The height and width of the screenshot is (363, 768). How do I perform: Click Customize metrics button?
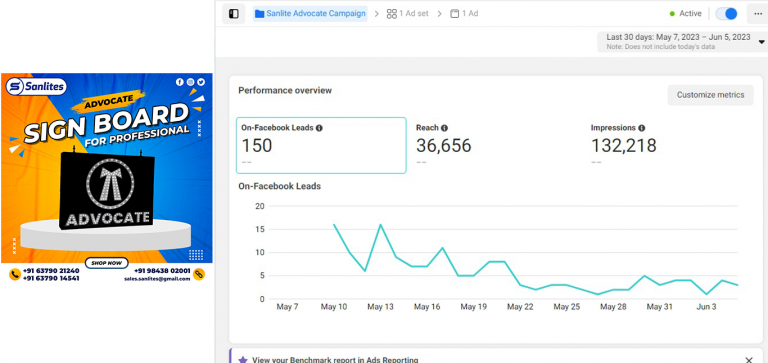(x=710, y=95)
